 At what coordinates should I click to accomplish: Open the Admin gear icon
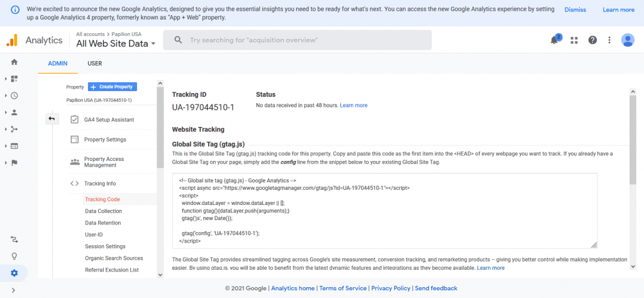(14, 273)
